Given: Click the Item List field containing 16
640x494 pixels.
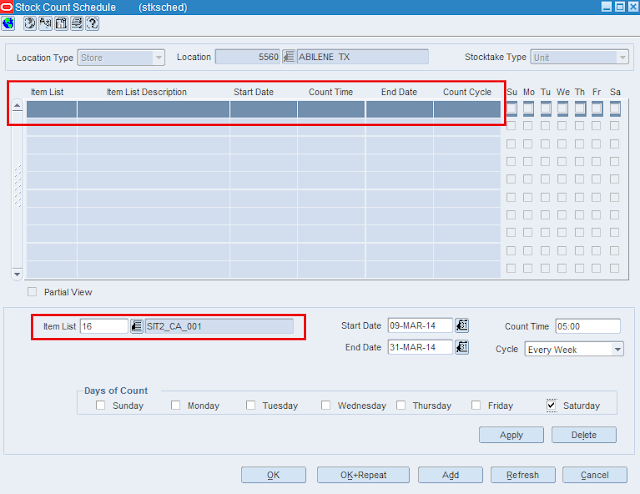Looking at the screenshot, I should (x=104, y=326).
